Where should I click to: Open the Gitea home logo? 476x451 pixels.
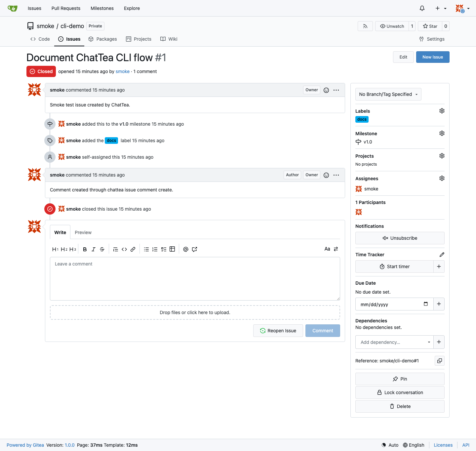(x=13, y=8)
